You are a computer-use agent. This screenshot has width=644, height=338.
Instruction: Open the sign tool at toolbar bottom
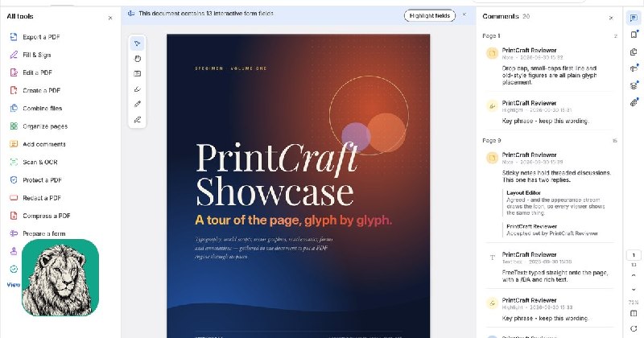pyautogui.click(x=137, y=120)
